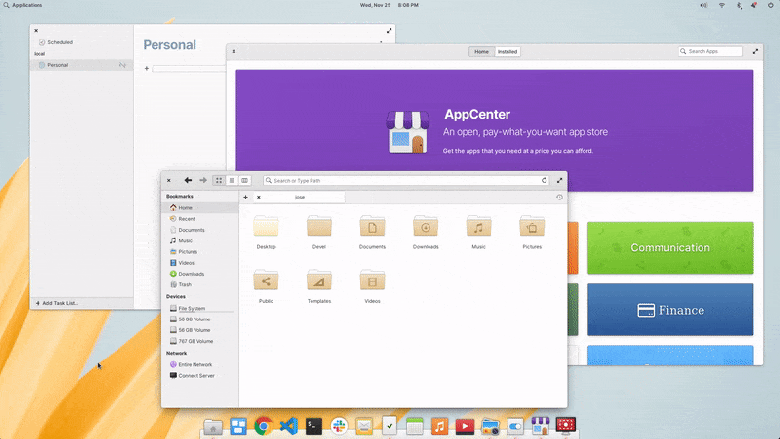Click the new task entry field in Tasks
Viewport: 780px width, 439px height.
tap(189, 69)
